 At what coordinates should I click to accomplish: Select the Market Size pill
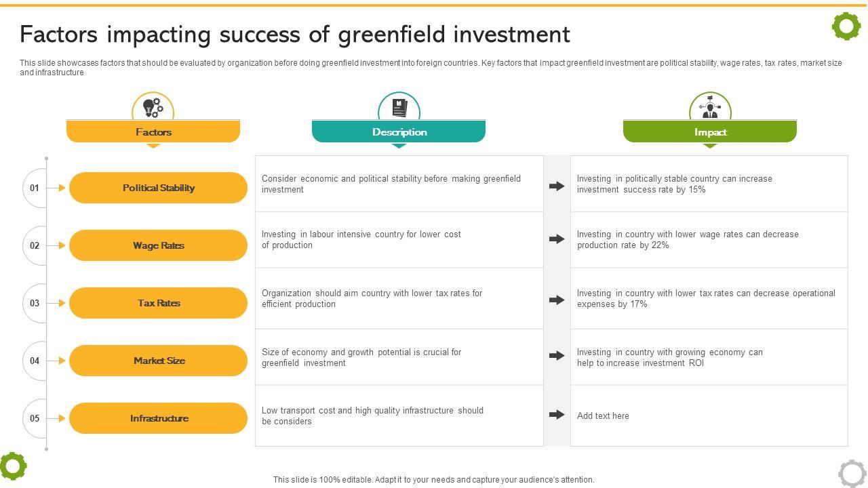point(159,361)
